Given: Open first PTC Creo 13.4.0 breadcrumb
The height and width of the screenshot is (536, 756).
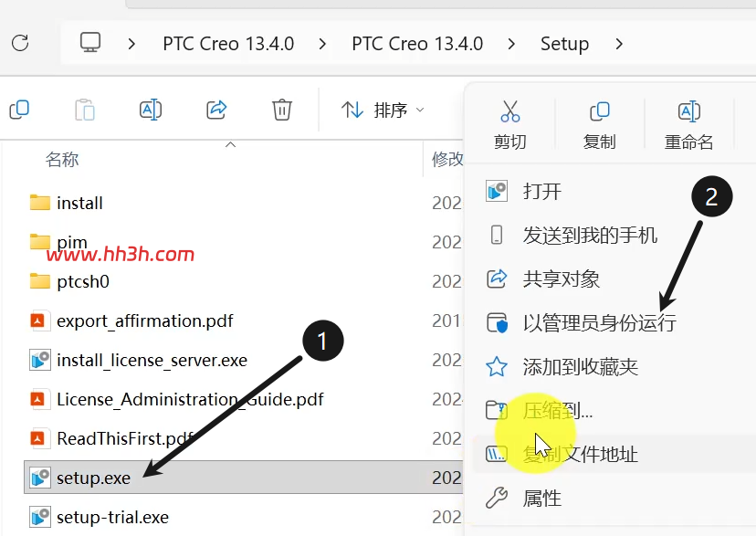Looking at the screenshot, I should click(x=228, y=44).
